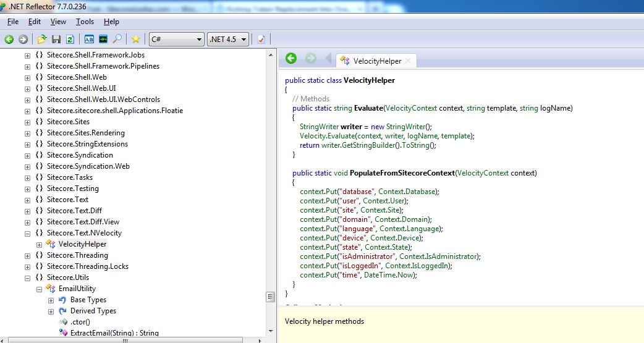The image size is (644, 343).
Task: Open the .NET 4.5 framework dropdown
Action: pyautogui.click(x=228, y=40)
